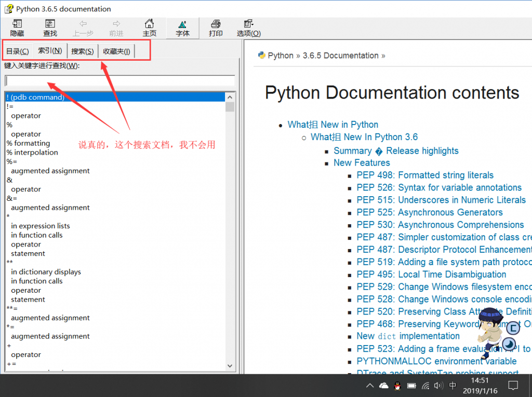Click the Print (打印) toolbar icon
532x397 pixels.
(x=216, y=28)
